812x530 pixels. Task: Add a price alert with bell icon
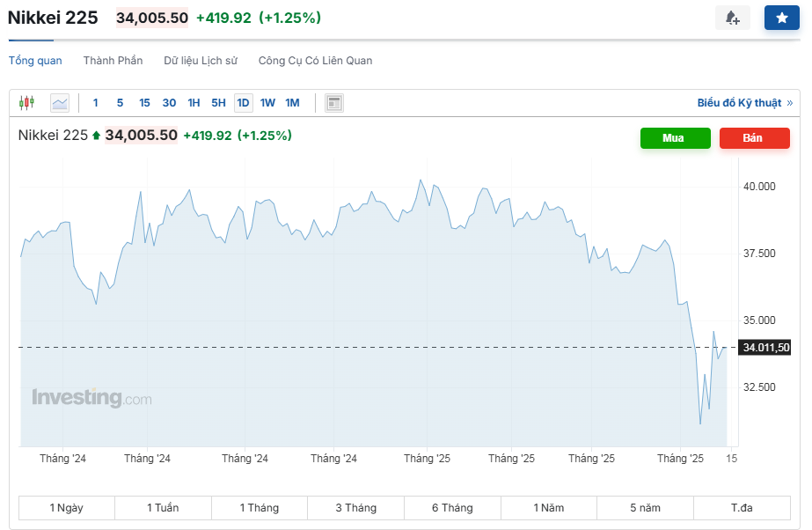click(x=732, y=18)
